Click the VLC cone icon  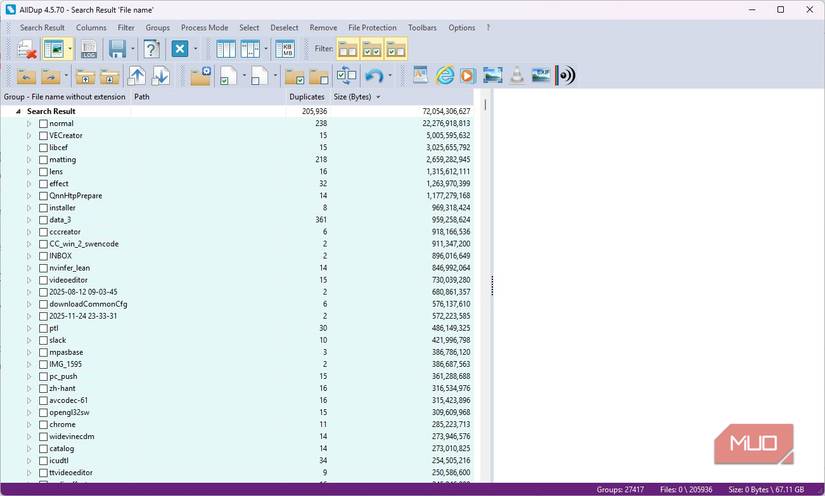click(x=517, y=76)
